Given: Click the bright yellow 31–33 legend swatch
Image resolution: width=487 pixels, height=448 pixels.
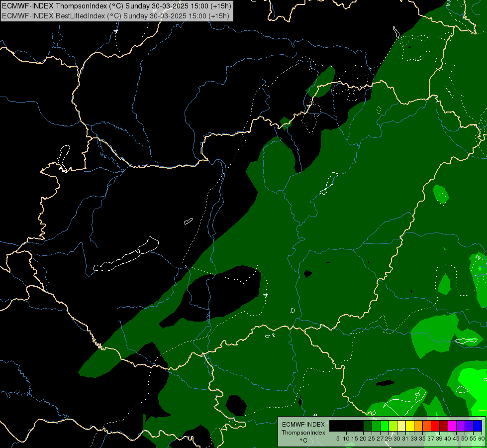Looking at the screenshot, I should click(x=410, y=426).
